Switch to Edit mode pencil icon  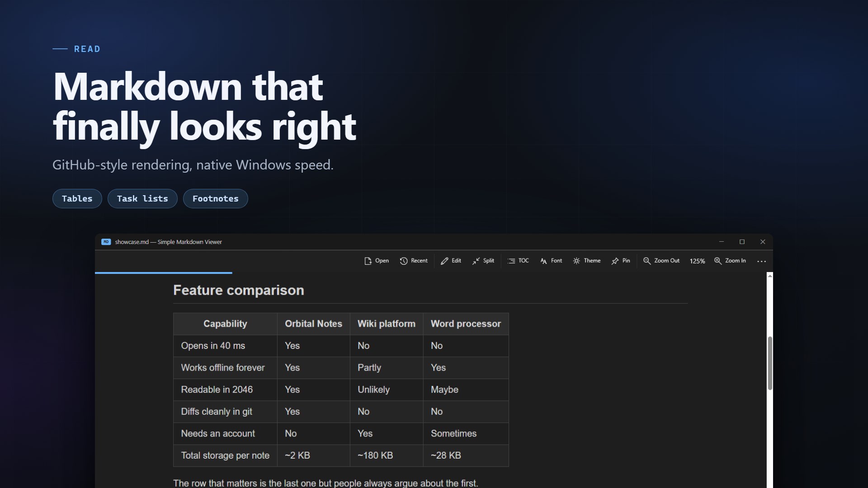coord(444,261)
